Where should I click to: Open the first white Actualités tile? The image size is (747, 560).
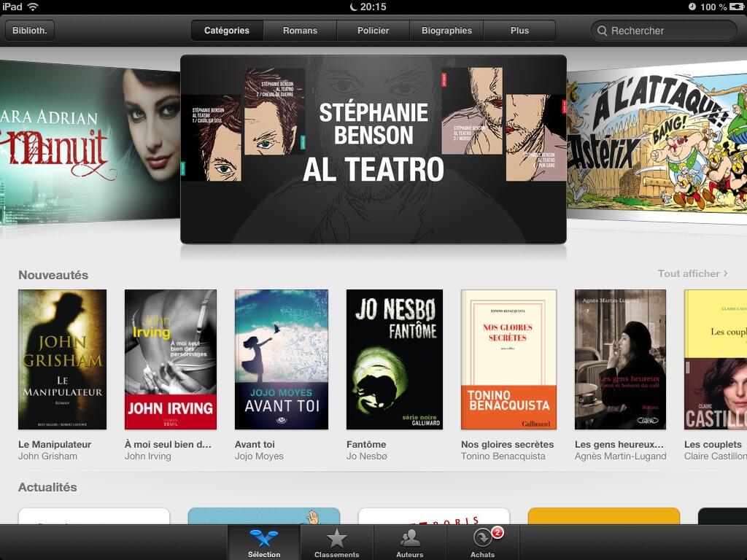pyautogui.click(x=94, y=517)
